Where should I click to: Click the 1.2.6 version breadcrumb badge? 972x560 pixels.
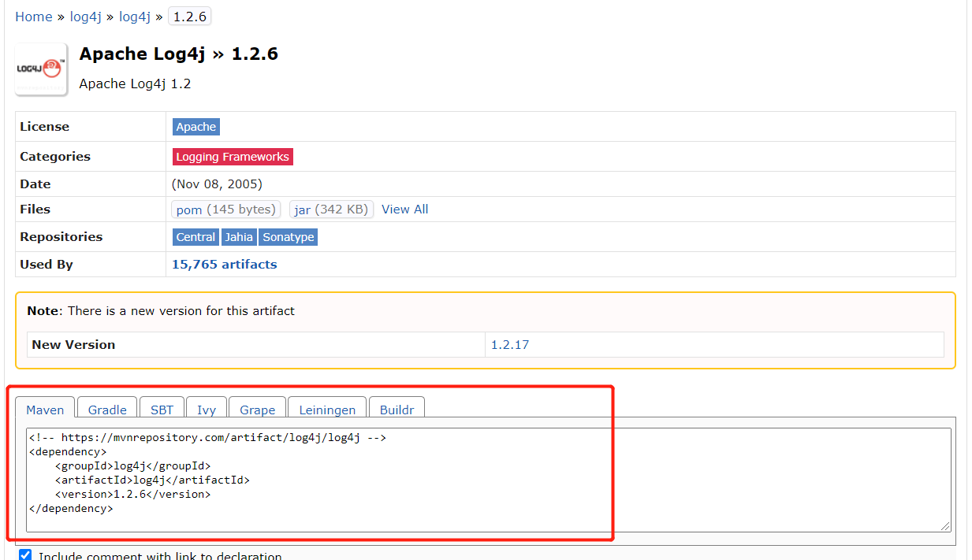pyautogui.click(x=189, y=17)
